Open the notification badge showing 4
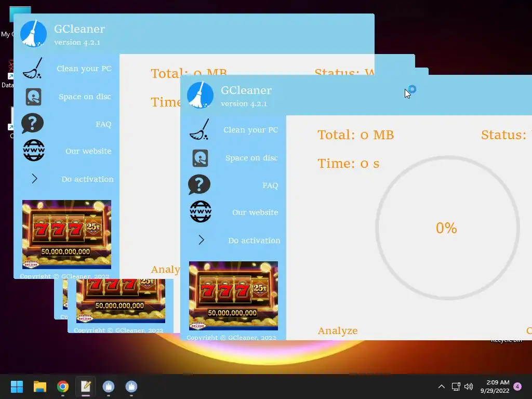 pyautogui.click(x=518, y=387)
